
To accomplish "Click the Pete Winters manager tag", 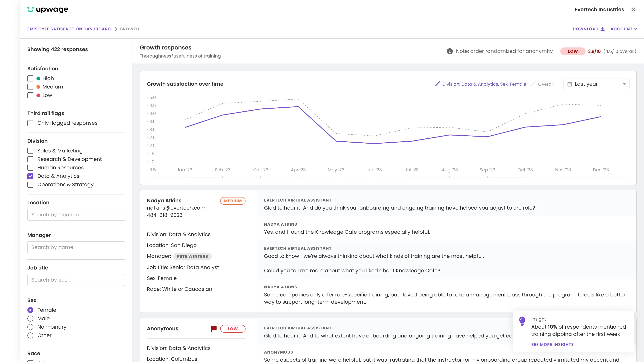I will [192, 256].
